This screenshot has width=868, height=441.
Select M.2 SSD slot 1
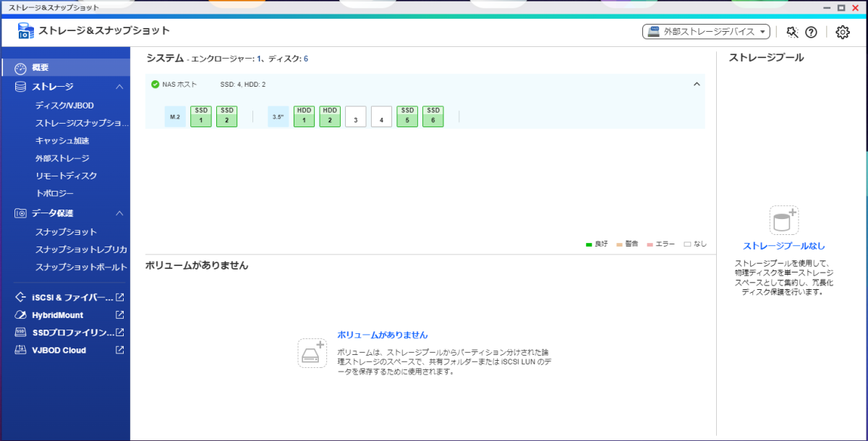pyautogui.click(x=201, y=116)
